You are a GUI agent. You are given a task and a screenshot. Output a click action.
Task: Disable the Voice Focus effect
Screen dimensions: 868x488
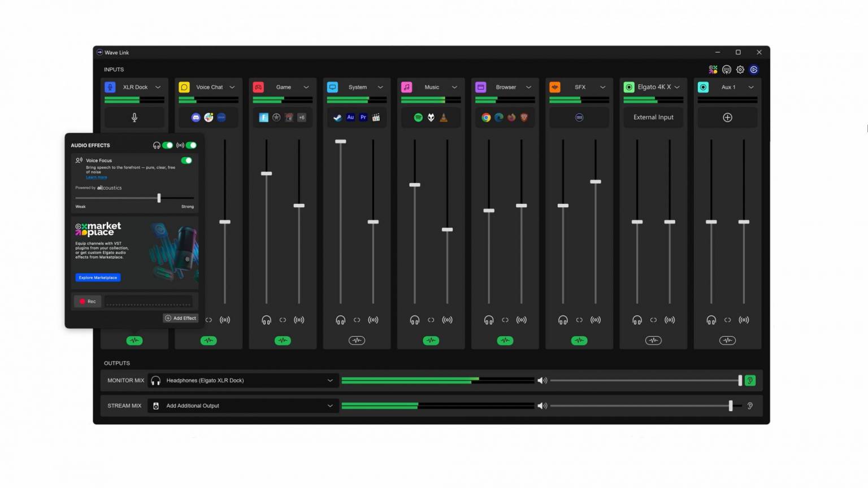[186, 160]
